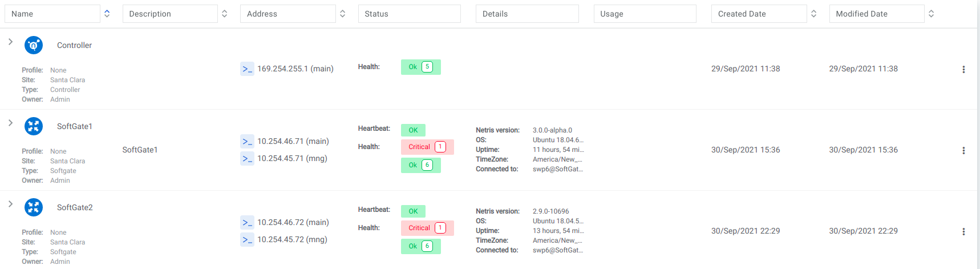Sort by Created Date column arrows
Screen dimensions: 980x269
click(x=813, y=14)
